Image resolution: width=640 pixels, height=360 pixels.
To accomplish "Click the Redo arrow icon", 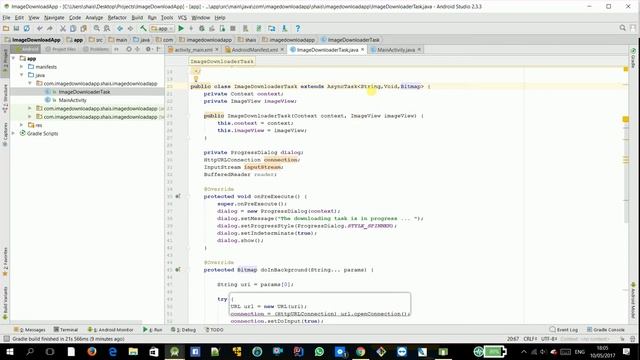I will (x=50, y=29).
